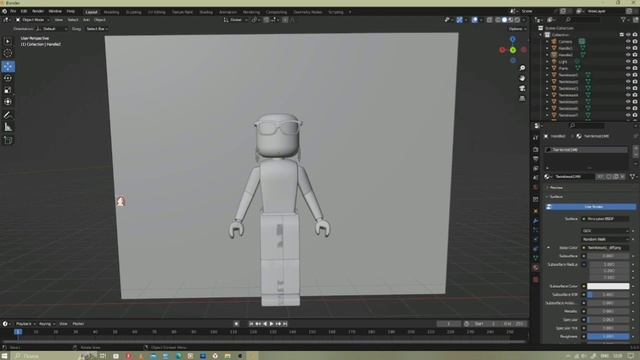Open Material properties tab icon

pos(536,268)
